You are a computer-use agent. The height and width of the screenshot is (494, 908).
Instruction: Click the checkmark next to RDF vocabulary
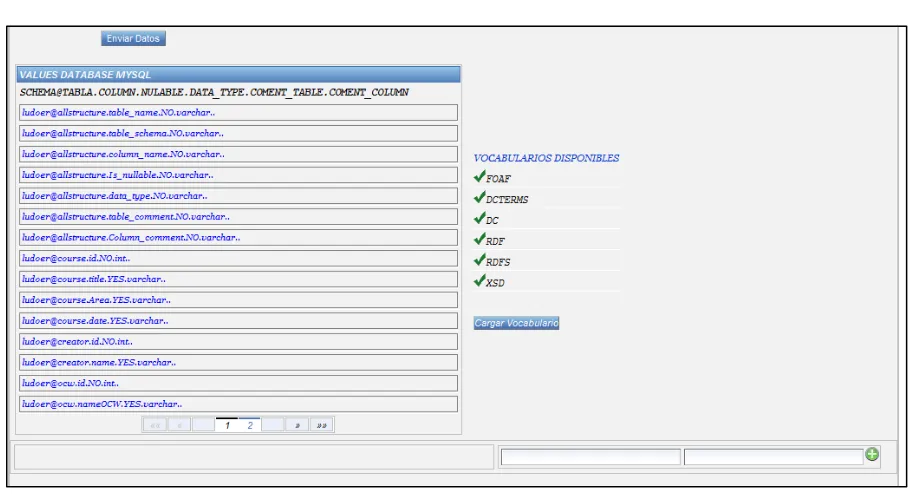(479, 239)
